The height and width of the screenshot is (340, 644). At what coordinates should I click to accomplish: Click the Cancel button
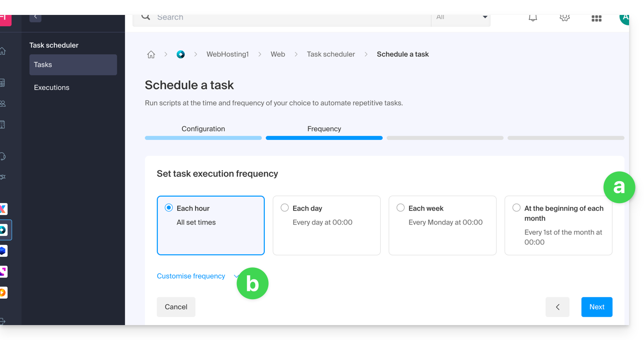[x=176, y=307]
